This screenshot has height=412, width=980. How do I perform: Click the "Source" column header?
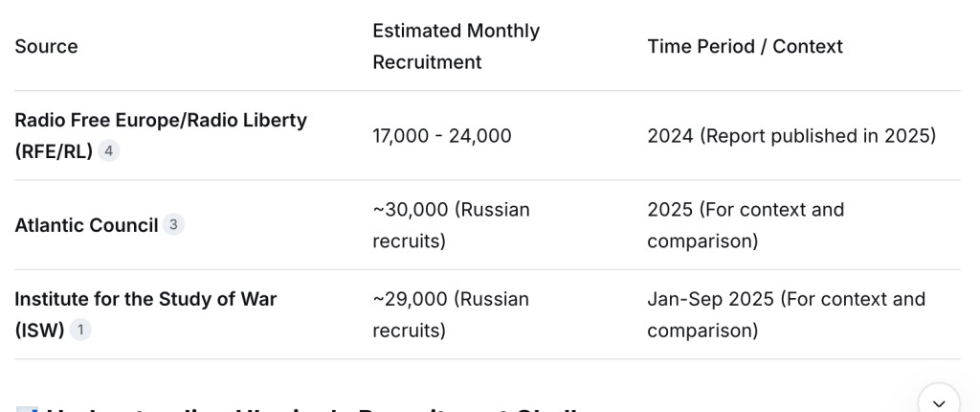[x=46, y=46]
